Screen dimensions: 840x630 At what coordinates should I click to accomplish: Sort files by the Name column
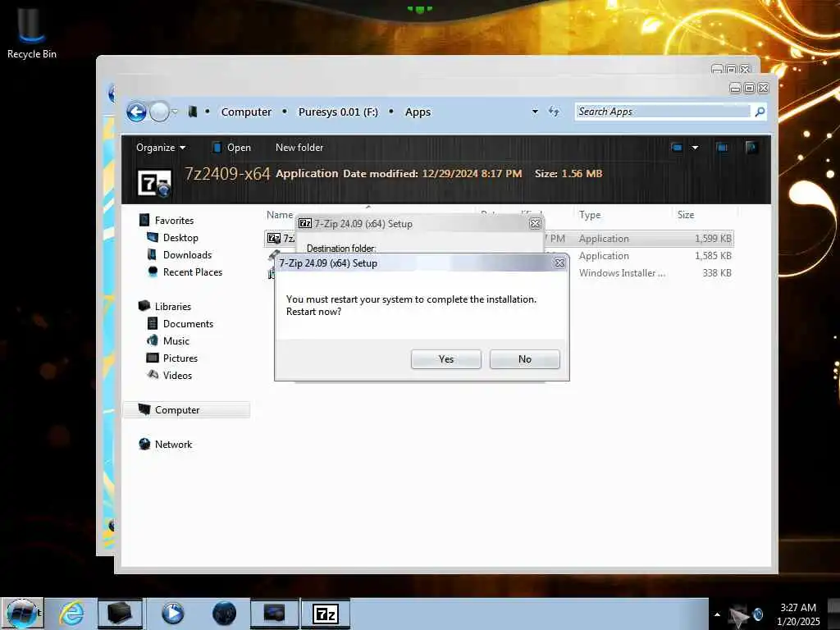(x=280, y=215)
